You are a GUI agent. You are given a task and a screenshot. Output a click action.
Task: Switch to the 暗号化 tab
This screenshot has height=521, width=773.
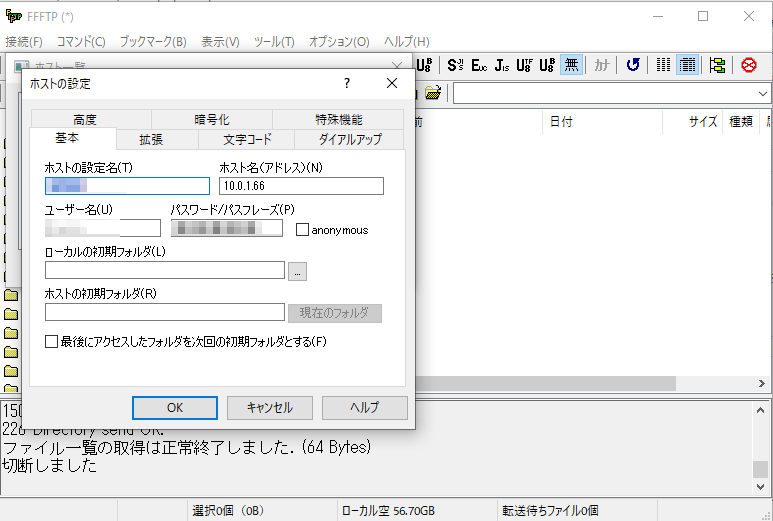pyautogui.click(x=210, y=119)
